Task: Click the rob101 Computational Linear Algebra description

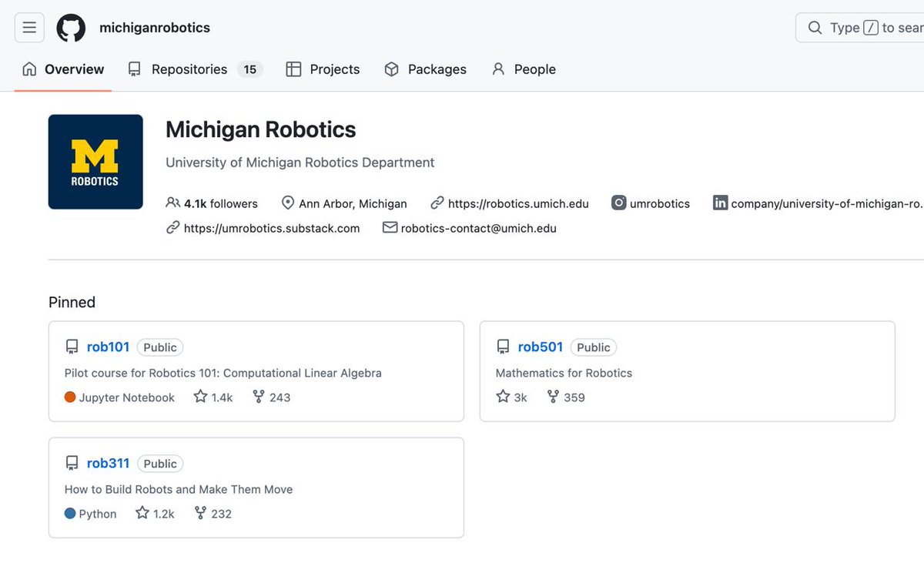Action: (x=223, y=373)
